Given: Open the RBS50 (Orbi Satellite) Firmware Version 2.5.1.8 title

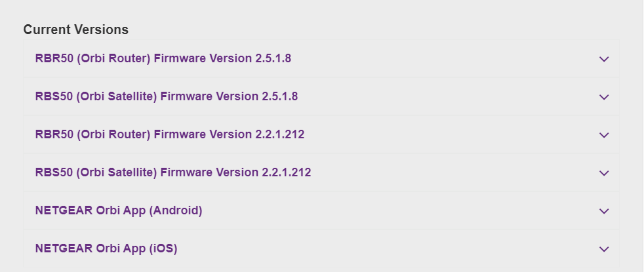Looking at the screenshot, I should [167, 96].
